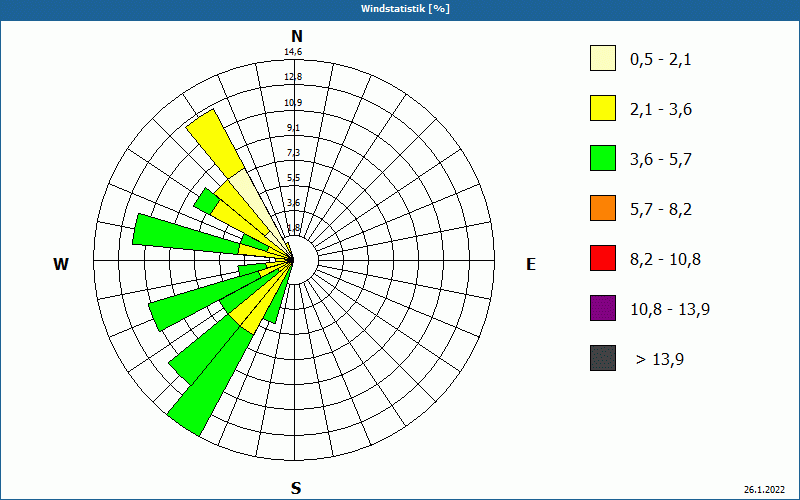Screen dimensions: 800x500
Task: Click the legend label '0,5 - 2,1'
Action: tap(661, 60)
